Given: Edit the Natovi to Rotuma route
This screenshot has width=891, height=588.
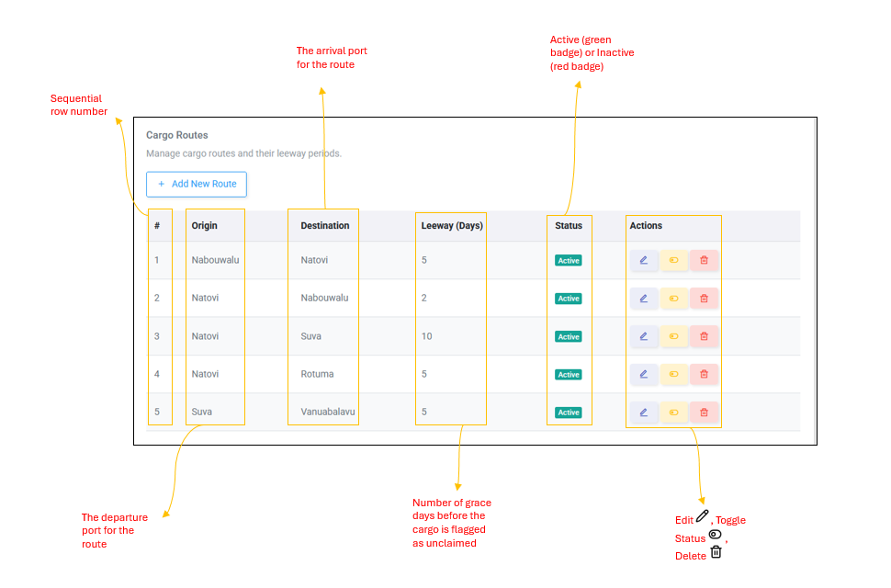Looking at the screenshot, I should tap(644, 374).
